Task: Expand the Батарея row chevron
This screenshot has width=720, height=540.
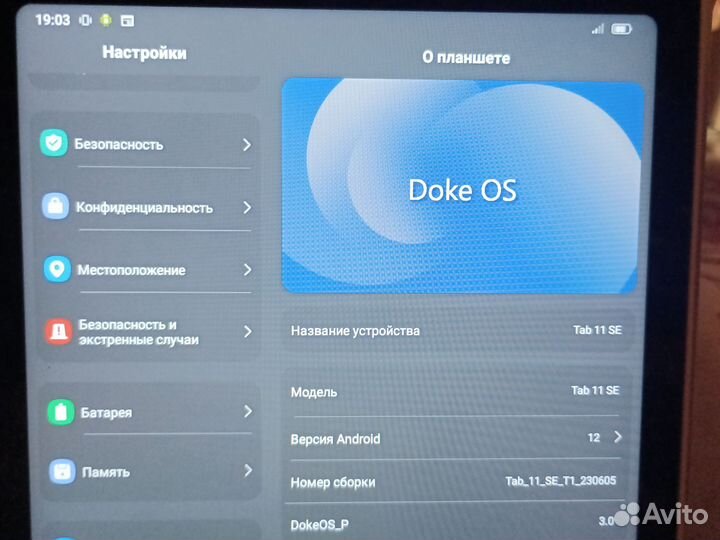Action: pos(248,411)
